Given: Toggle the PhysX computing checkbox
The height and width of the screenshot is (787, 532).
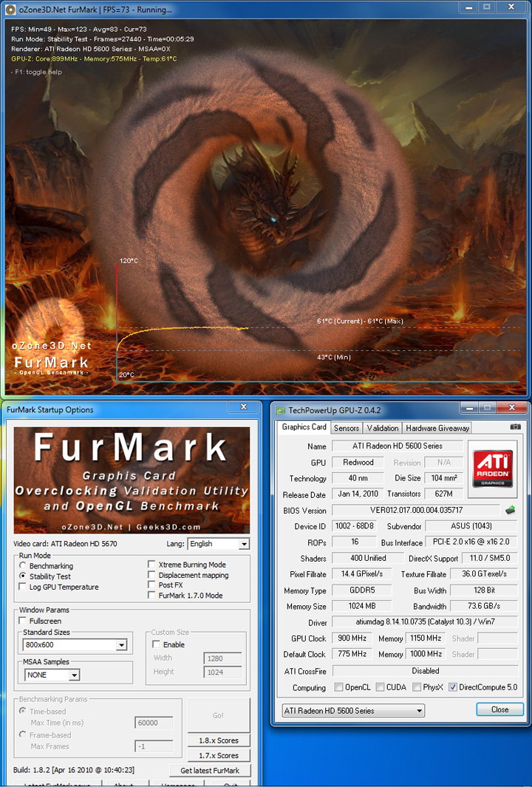Looking at the screenshot, I should tap(417, 687).
